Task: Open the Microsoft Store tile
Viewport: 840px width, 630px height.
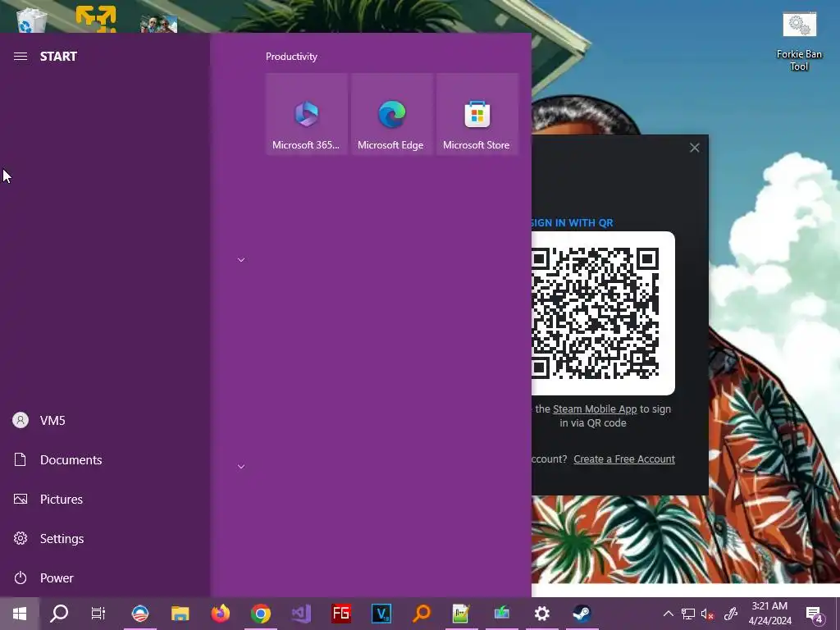Action: click(x=477, y=114)
